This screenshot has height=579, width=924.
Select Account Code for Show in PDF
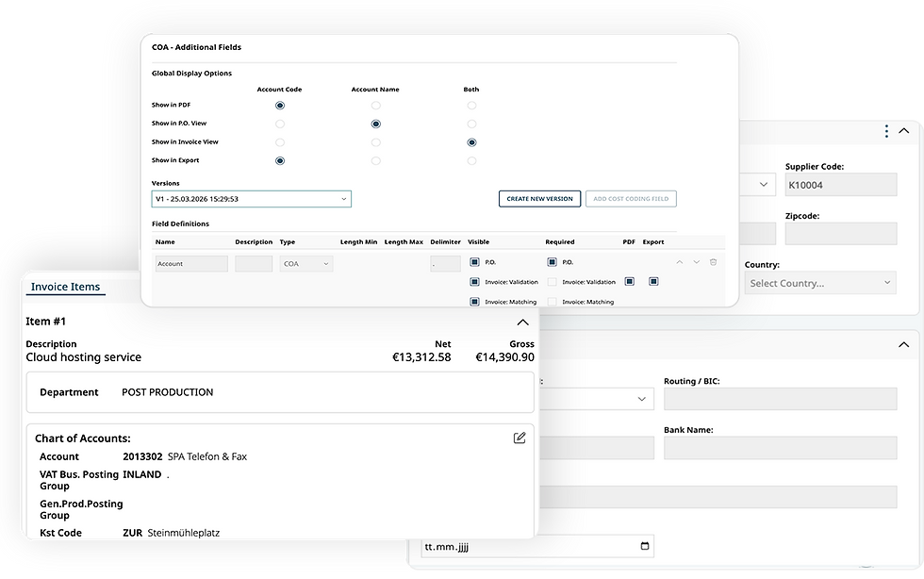(280, 106)
